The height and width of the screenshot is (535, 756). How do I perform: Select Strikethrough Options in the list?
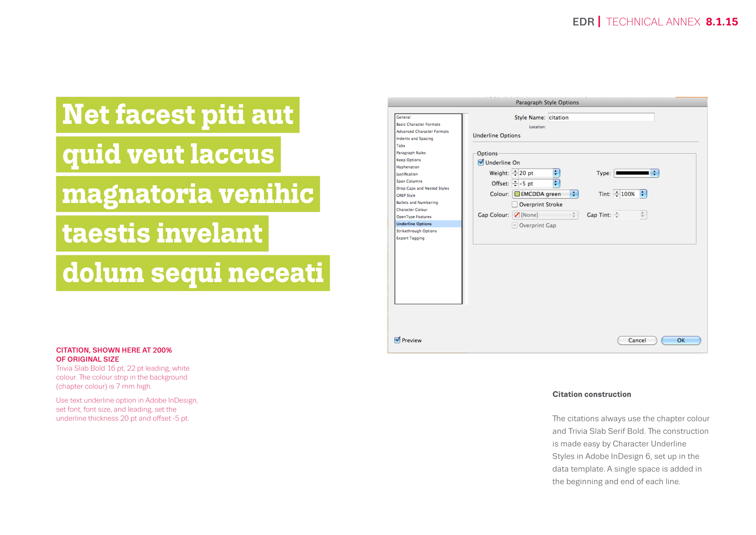[416, 231]
